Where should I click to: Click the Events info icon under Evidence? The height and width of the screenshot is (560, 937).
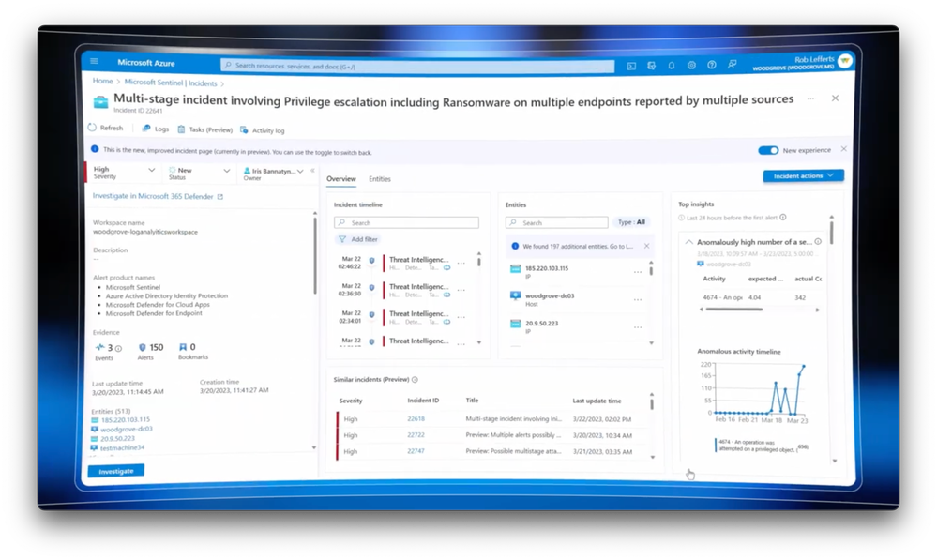pos(118,348)
